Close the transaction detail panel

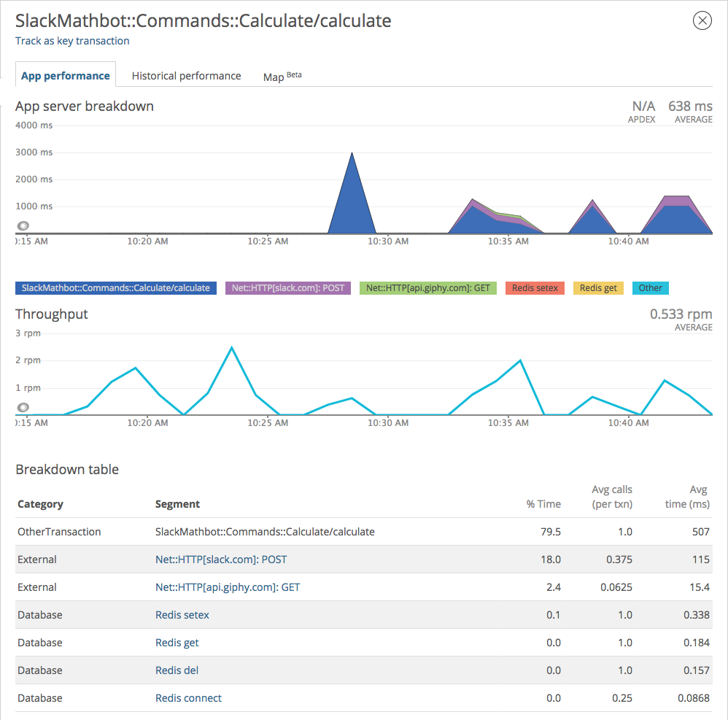point(702,20)
